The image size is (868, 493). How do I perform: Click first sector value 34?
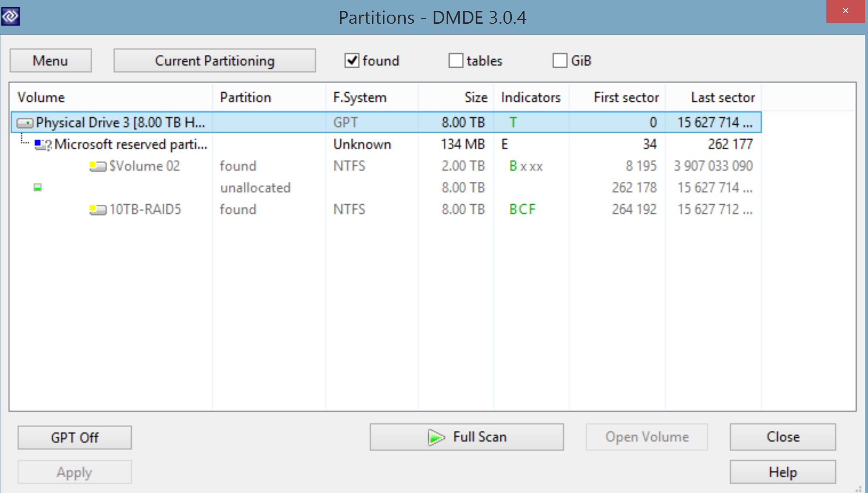(650, 144)
